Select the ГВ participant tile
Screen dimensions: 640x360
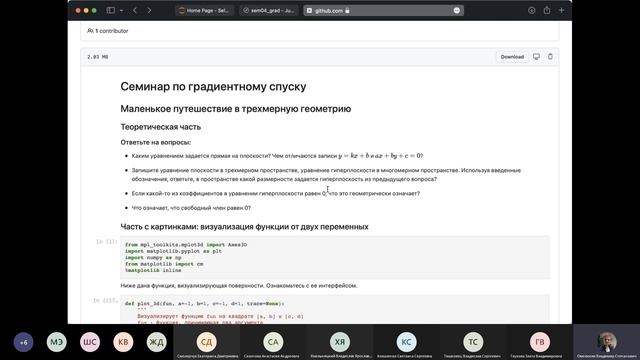[x=539, y=342]
